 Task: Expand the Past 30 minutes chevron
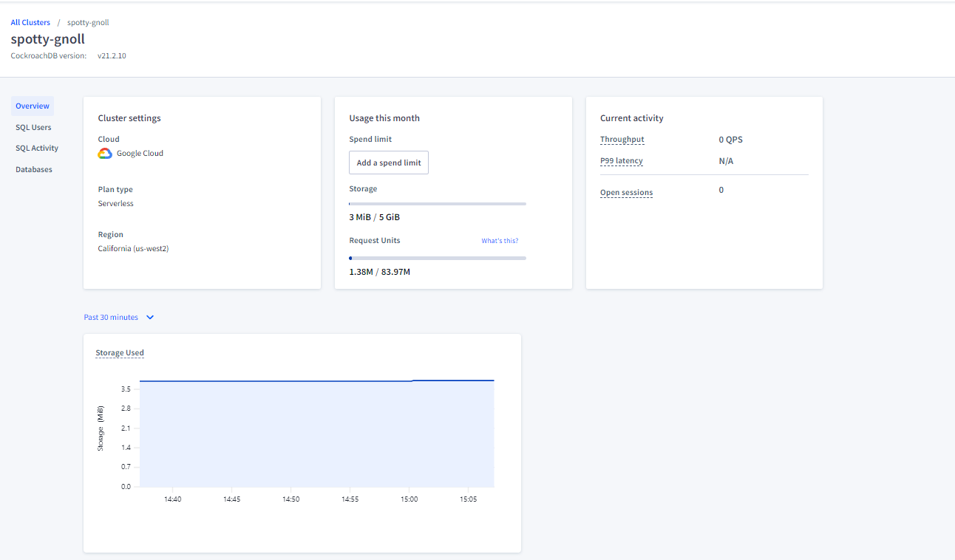(150, 318)
